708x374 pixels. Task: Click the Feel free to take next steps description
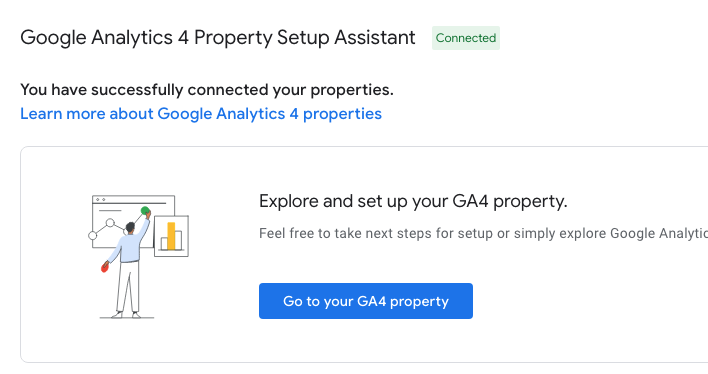tap(483, 234)
